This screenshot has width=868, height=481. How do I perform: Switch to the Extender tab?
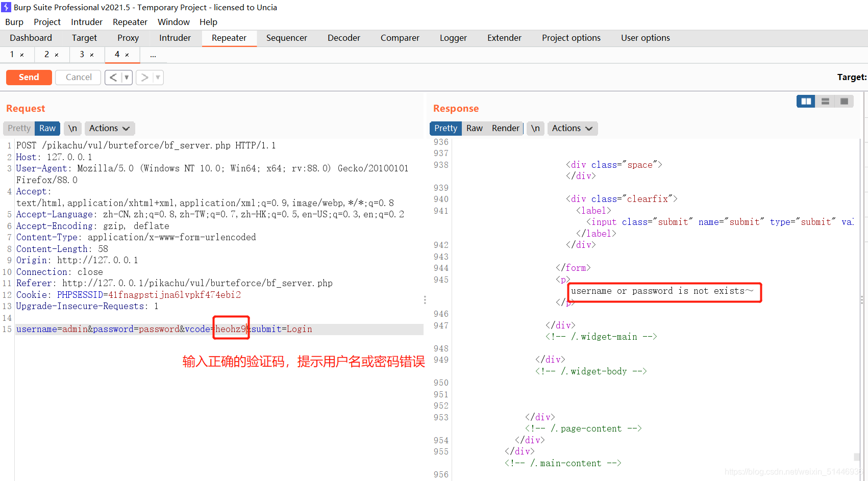(504, 38)
